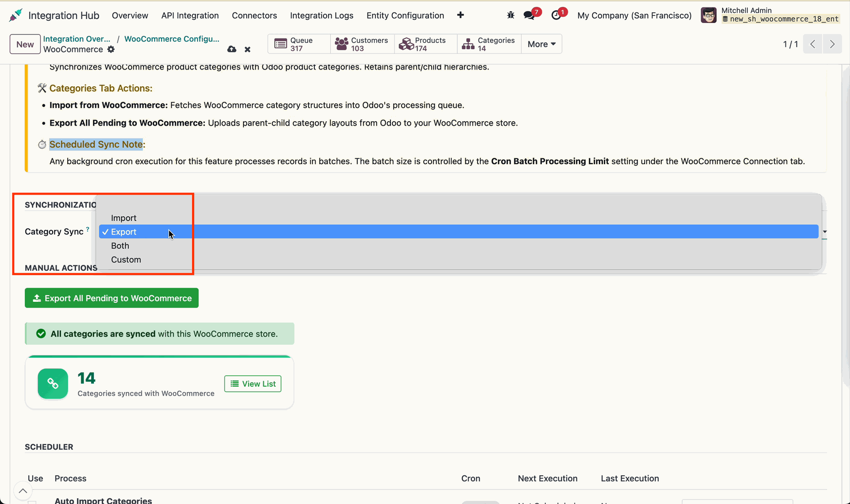
Task: Click the green link icon in synced card
Action: 53,384
